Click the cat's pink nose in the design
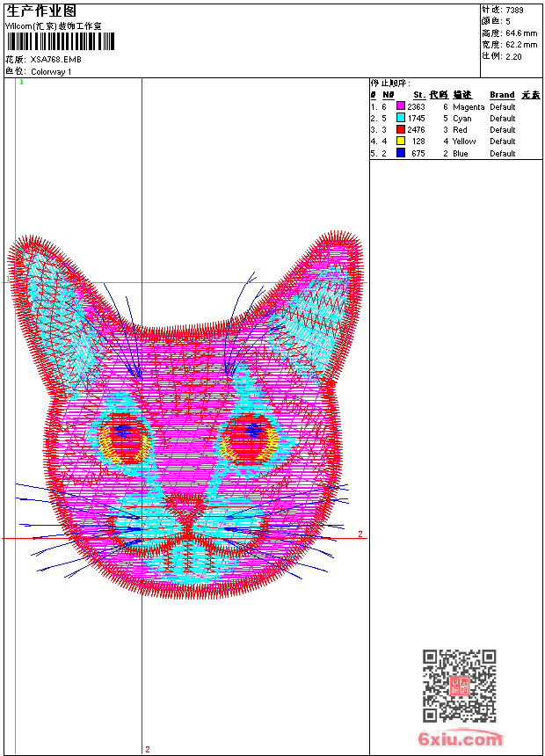Viewport: 545px width, 756px height. (x=185, y=505)
